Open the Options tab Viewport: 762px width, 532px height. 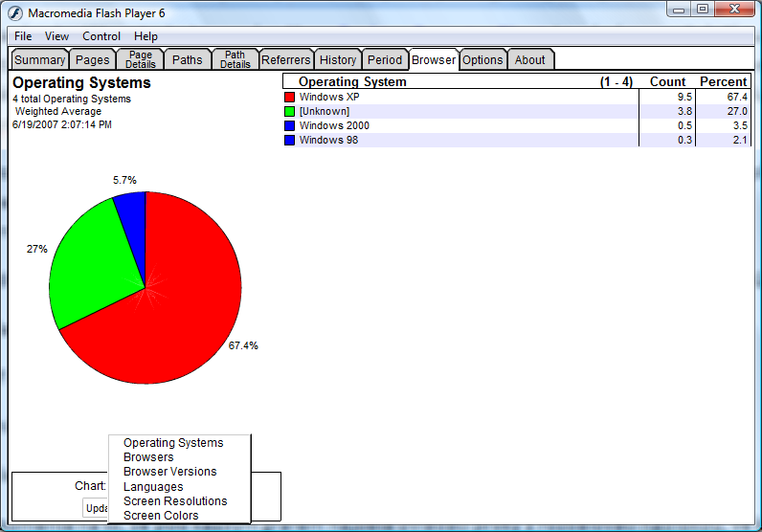pos(482,59)
